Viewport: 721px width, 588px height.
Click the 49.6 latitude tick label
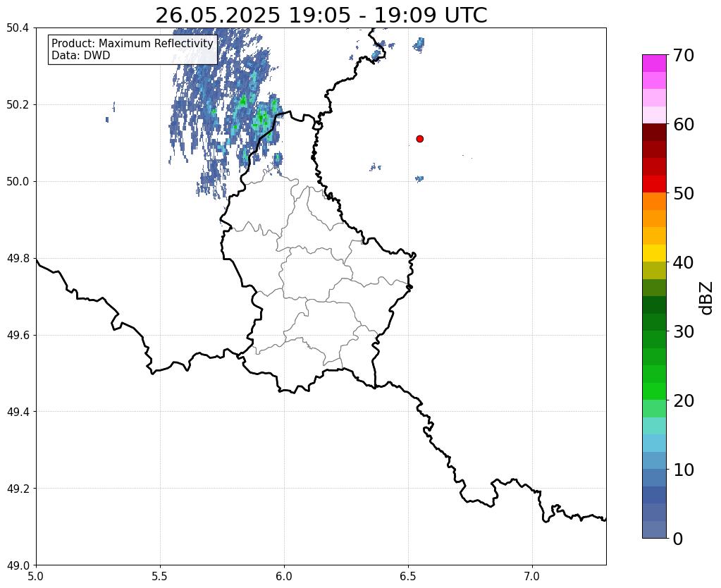pos(18,335)
